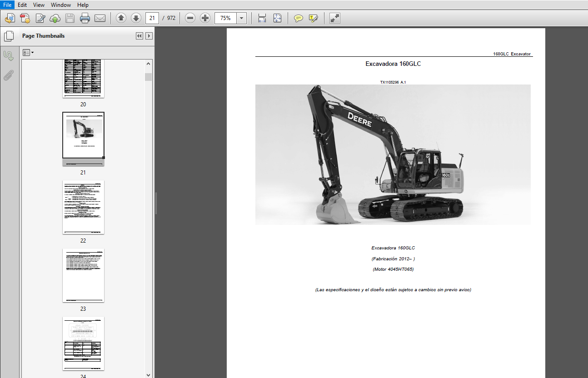
Task: Print the document with printer icon
Action: point(85,18)
